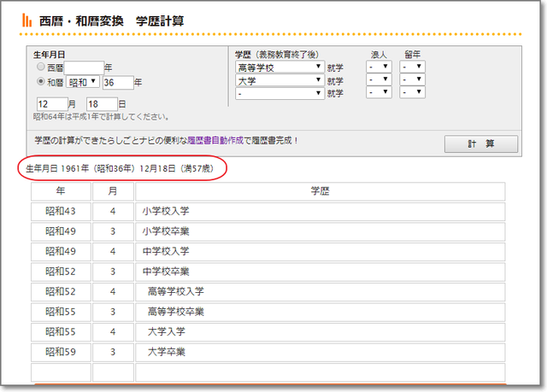Open the 留年 dropdown in 高等学校 row

click(412, 67)
